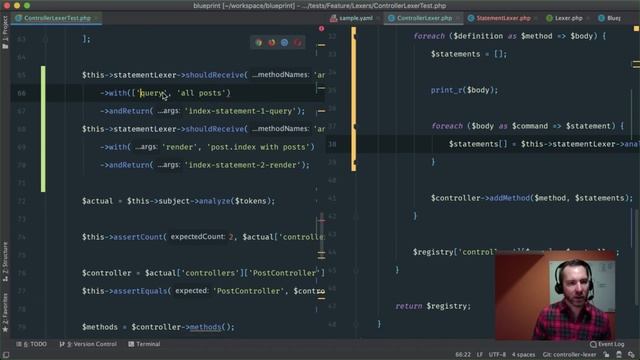Switch to the partially visible Blue... tab
Viewport: 640px width, 360px height.
coord(610,18)
